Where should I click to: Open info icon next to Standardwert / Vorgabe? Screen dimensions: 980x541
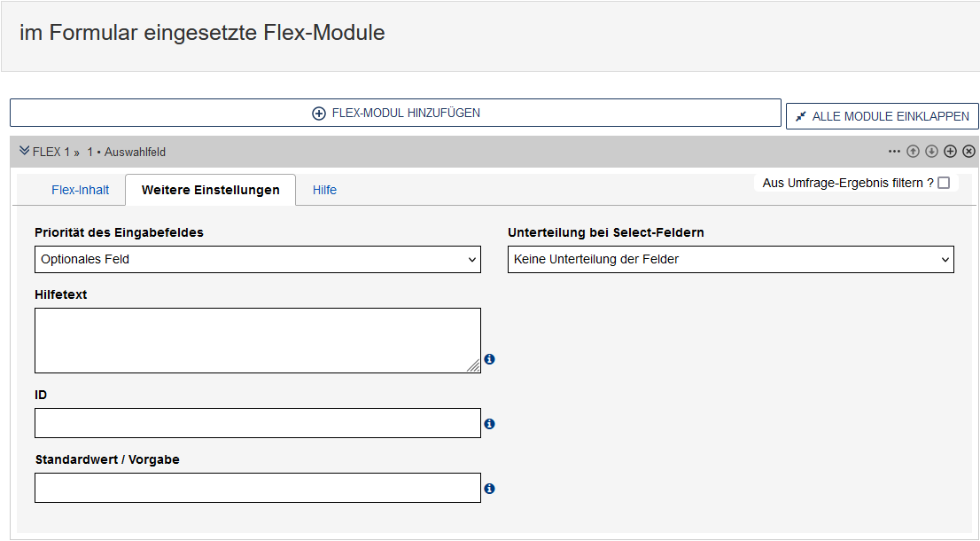(489, 489)
